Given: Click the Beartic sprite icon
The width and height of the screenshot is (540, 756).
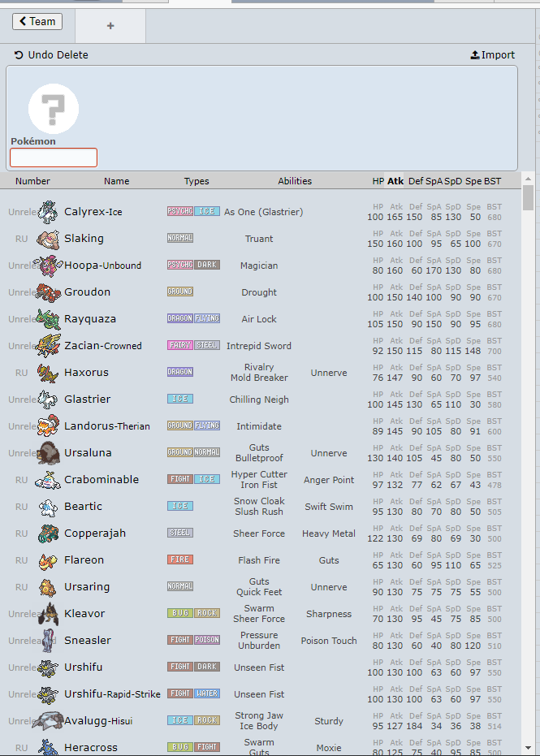Looking at the screenshot, I should tap(48, 507).
